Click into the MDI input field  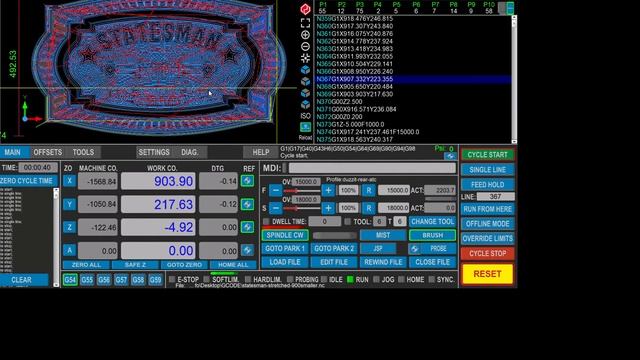(x=372, y=168)
